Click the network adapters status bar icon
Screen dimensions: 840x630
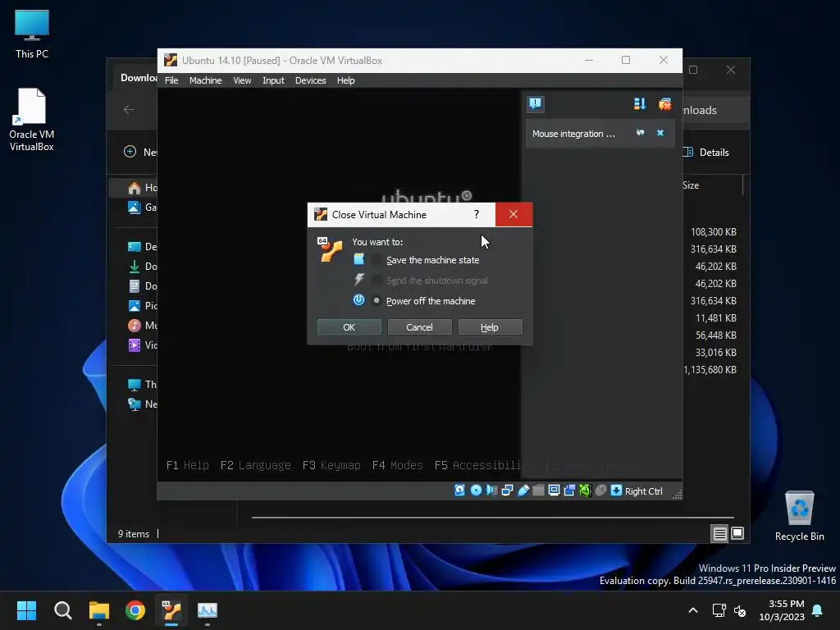coord(507,491)
